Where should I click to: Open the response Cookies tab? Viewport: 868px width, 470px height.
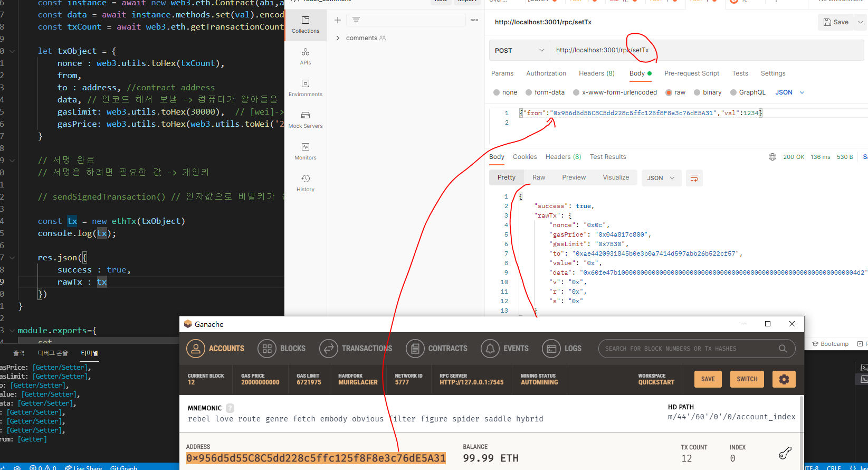[524, 157]
